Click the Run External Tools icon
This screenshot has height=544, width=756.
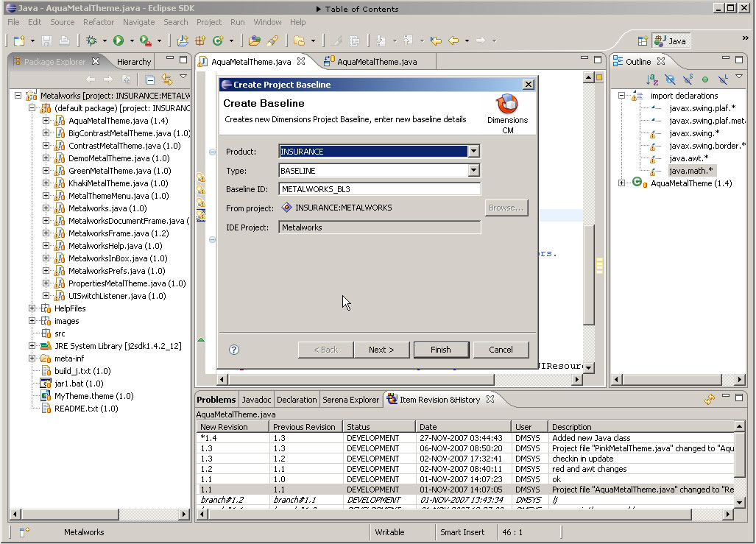coord(145,41)
